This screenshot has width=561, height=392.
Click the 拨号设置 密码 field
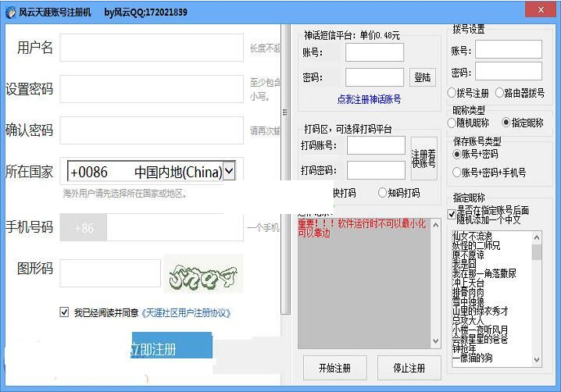(509, 71)
